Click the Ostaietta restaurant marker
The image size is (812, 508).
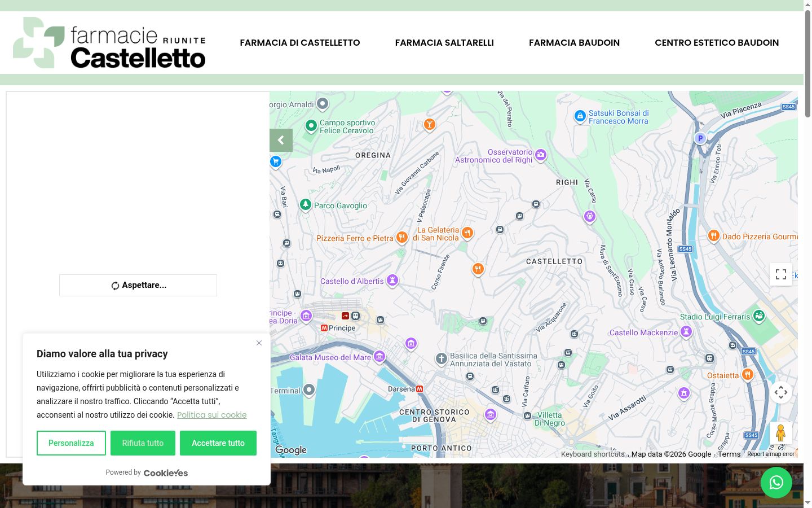[x=747, y=374]
